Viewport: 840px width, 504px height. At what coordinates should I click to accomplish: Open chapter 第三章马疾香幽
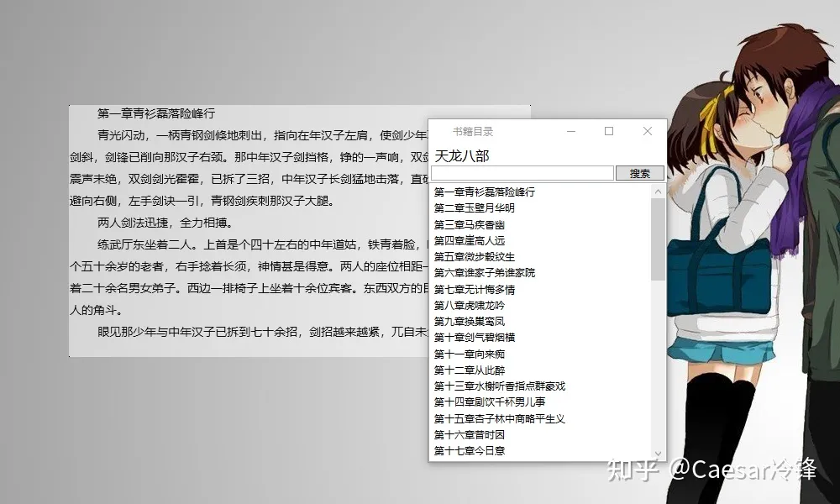pos(470,224)
